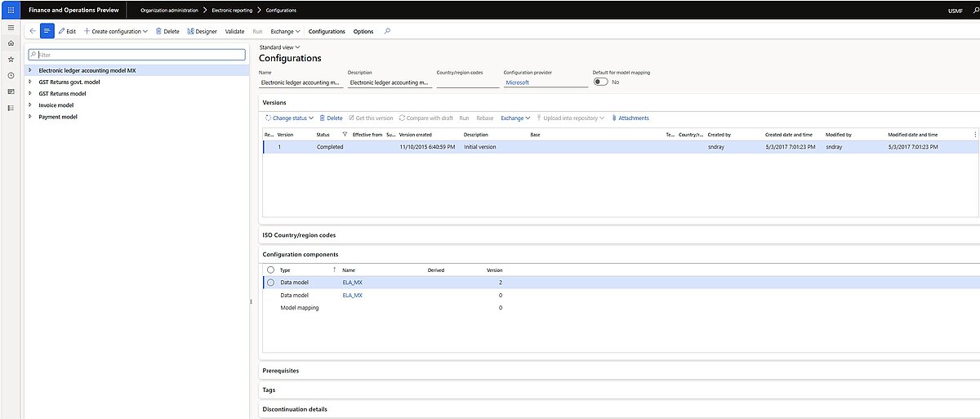The image size is (980, 419).
Task: Click the Designer button
Action: (x=202, y=31)
